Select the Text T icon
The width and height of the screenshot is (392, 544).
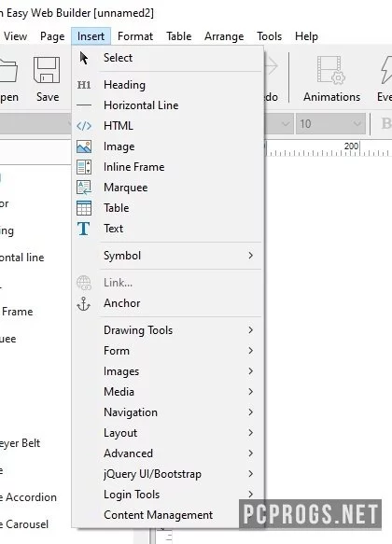[x=84, y=229]
